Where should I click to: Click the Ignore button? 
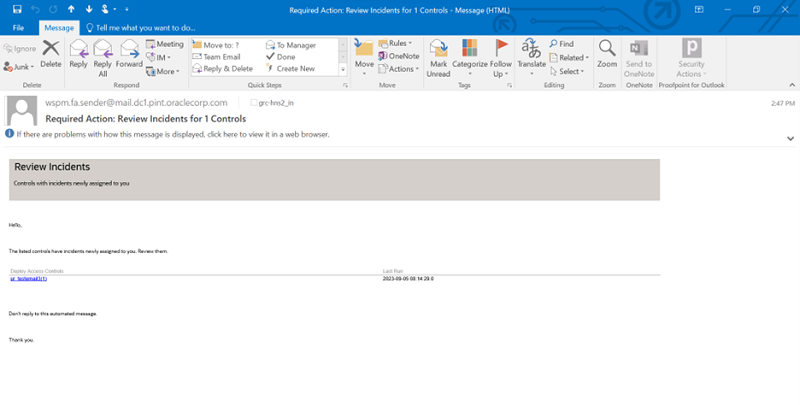[x=20, y=48]
